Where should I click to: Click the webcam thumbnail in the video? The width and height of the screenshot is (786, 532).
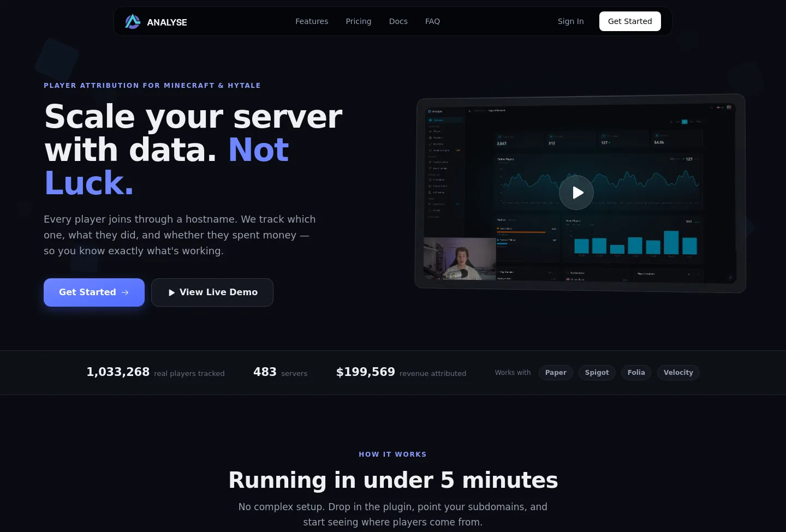point(460,259)
